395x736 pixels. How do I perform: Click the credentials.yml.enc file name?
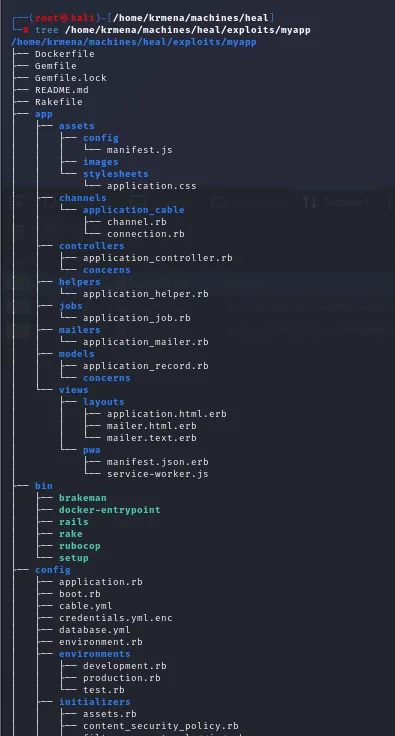click(116, 618)
